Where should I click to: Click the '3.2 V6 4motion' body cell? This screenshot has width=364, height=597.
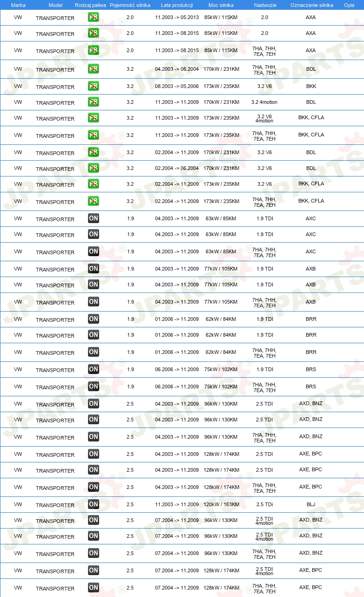point(264,118)
